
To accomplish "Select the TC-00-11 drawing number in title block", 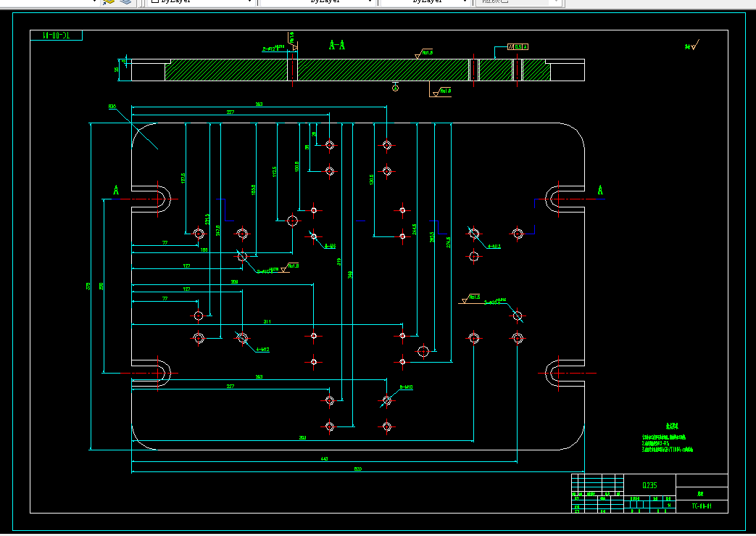I will 702,506.
